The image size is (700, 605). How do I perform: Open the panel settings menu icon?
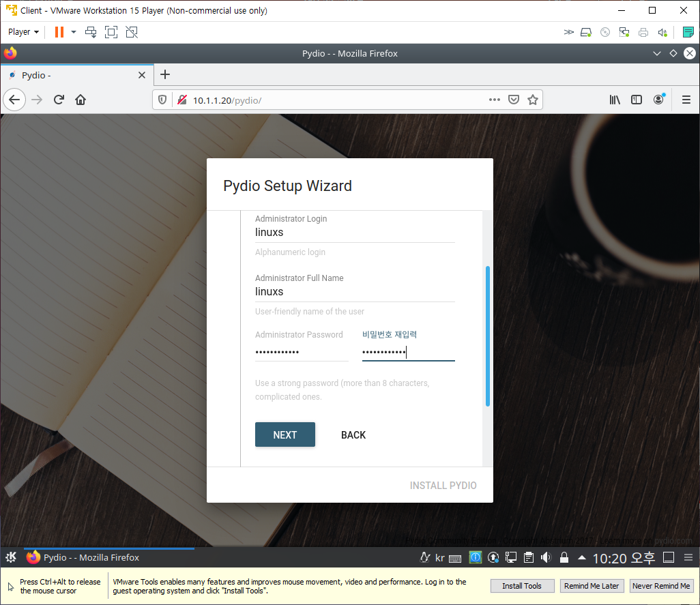[688, 557]
